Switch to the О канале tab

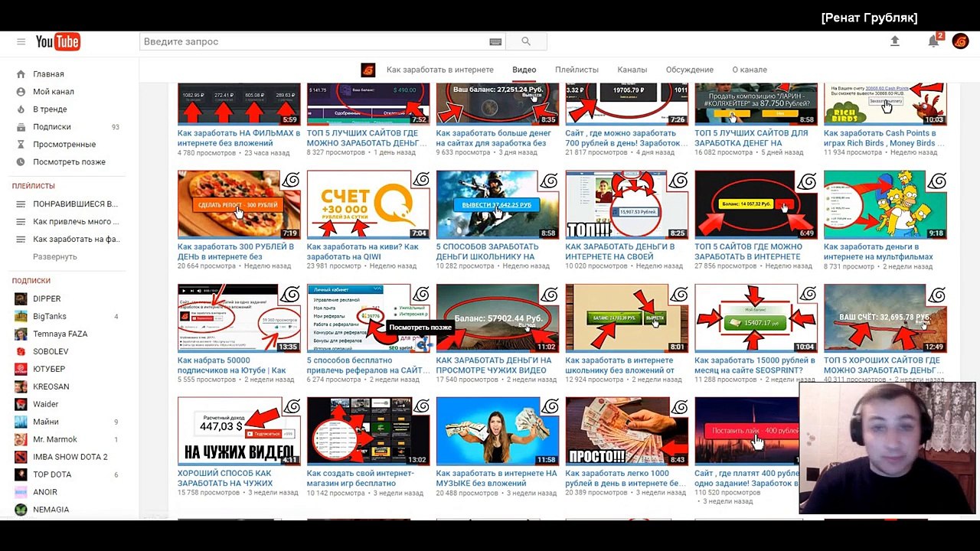tap(750, 70)
